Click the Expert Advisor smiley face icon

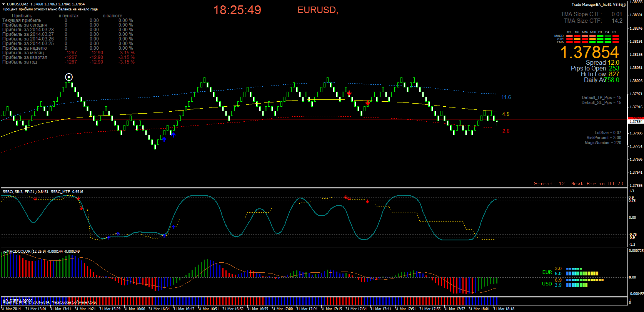point(624,5)
